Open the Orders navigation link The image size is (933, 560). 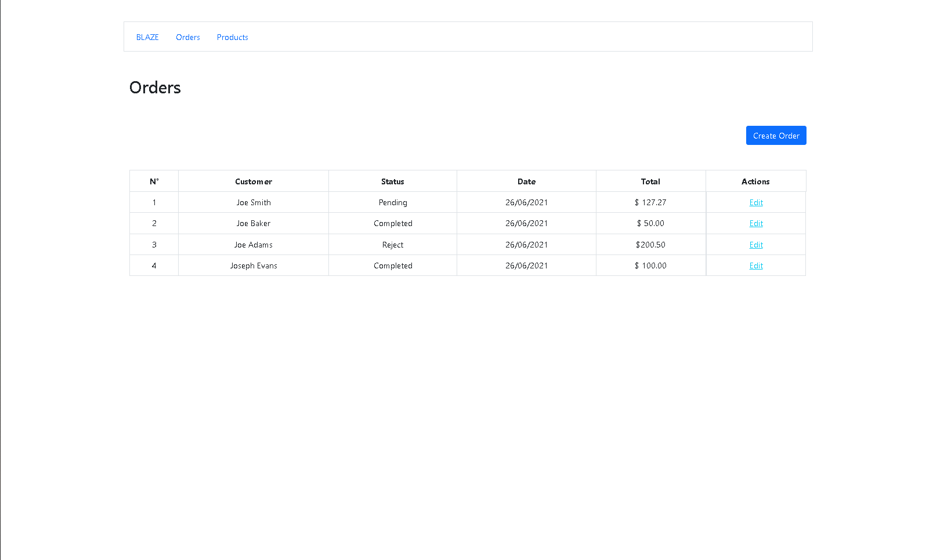[x=187, y=37]
